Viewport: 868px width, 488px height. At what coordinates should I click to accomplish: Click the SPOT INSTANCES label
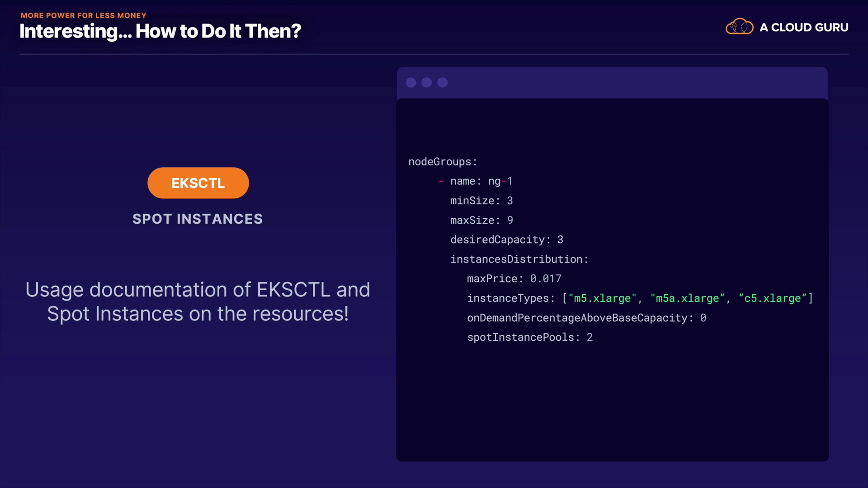(x=198, y=219)
